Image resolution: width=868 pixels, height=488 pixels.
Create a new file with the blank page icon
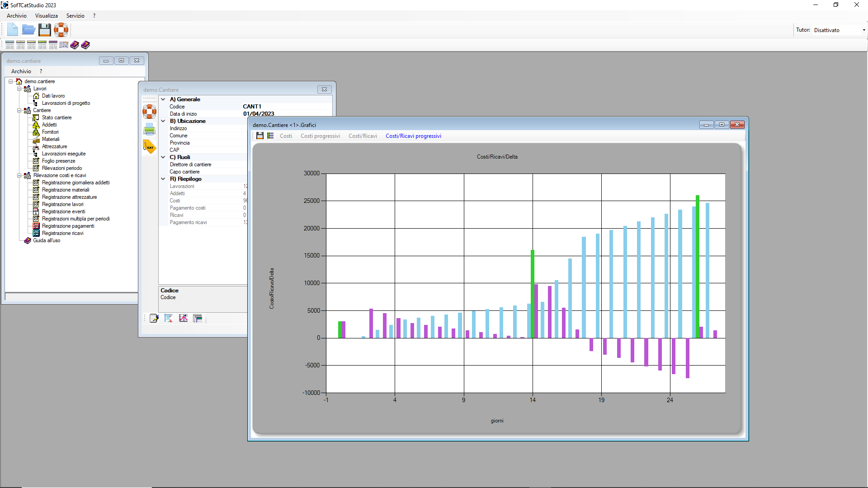tap(13, 30)
